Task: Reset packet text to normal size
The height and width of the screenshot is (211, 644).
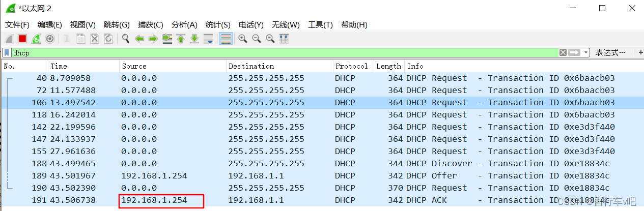Action: point(270,39)
